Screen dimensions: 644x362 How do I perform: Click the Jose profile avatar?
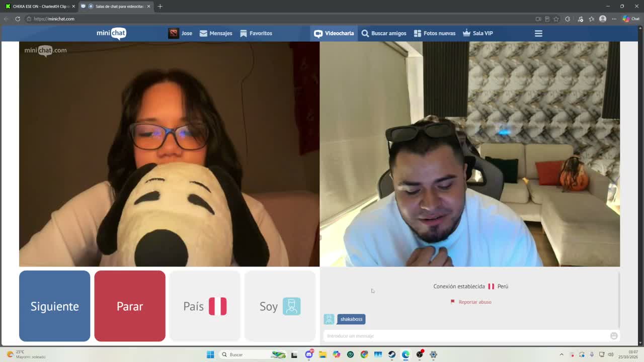(x=174, y=33)
